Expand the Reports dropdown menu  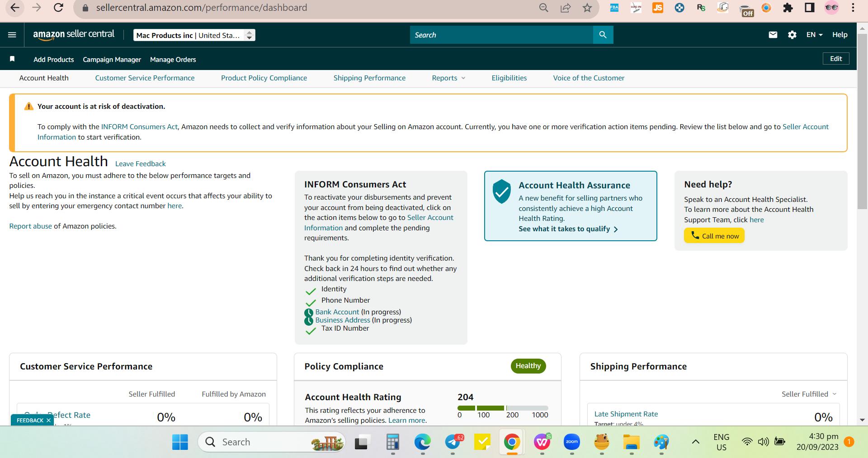point(448,78)
